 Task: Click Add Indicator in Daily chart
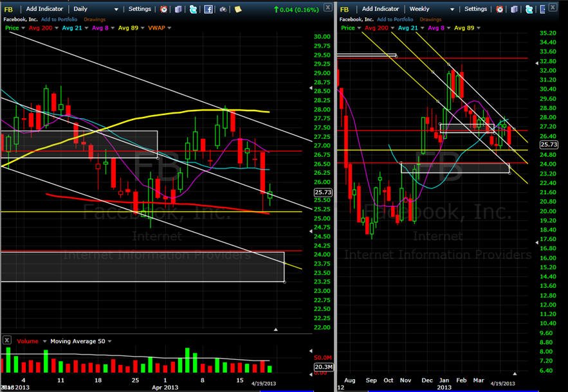pyautogui.click(x=44, y=9)
